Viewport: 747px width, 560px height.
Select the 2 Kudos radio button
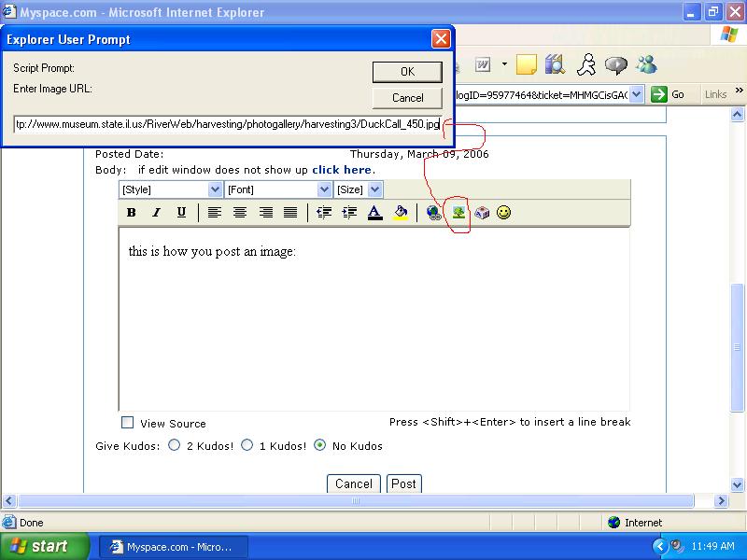[x=175, y=445]
